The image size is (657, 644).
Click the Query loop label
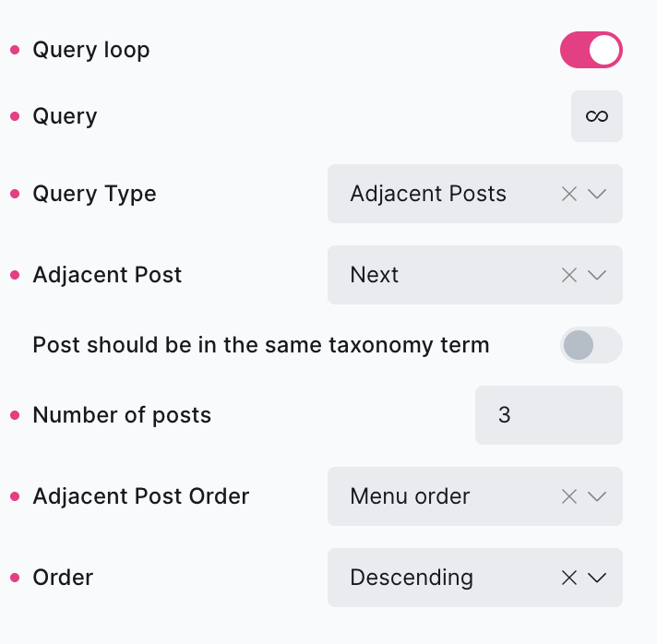90,50
